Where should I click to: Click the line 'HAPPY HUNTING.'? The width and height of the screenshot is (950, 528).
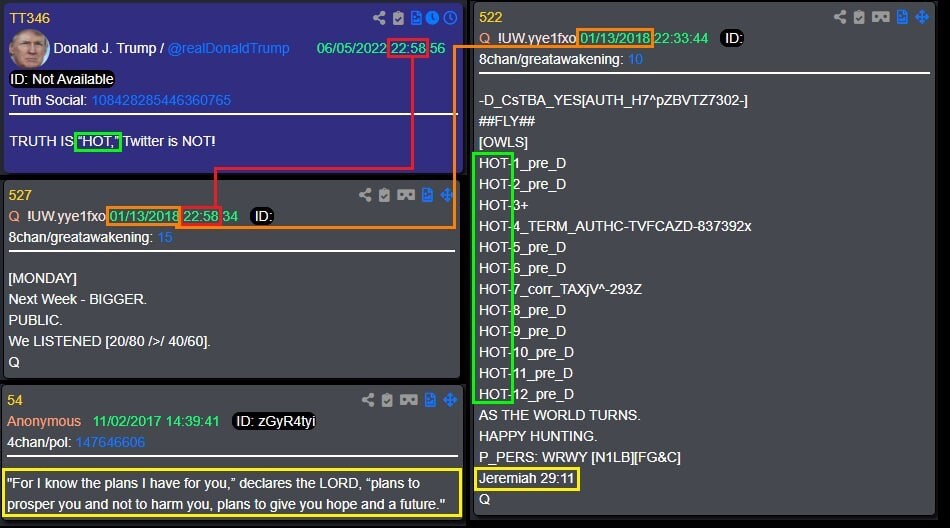click(x=537, y=436)
